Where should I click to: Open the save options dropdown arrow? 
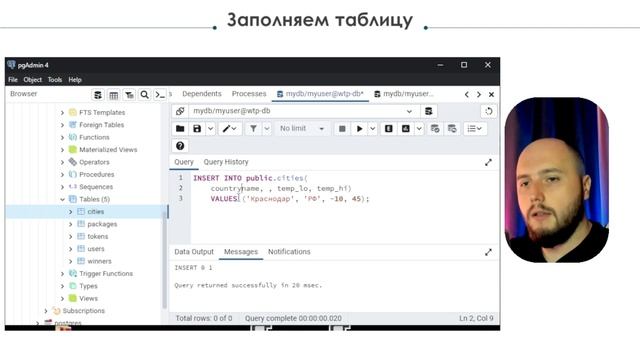click(210, 129)
